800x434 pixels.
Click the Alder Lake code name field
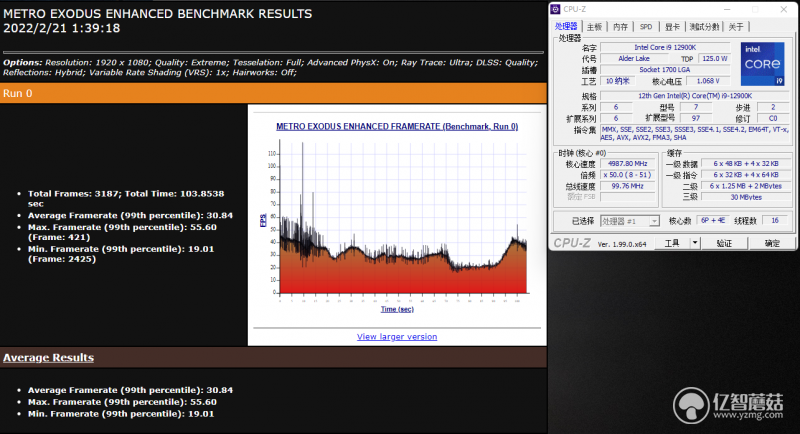tap(634, 59)
